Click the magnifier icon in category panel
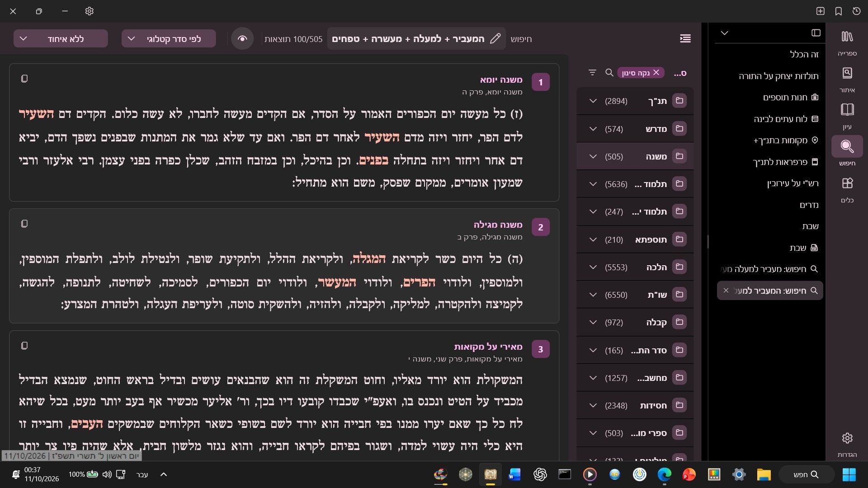868x488 pixels. pyautogui.click(x=609, y=73)
